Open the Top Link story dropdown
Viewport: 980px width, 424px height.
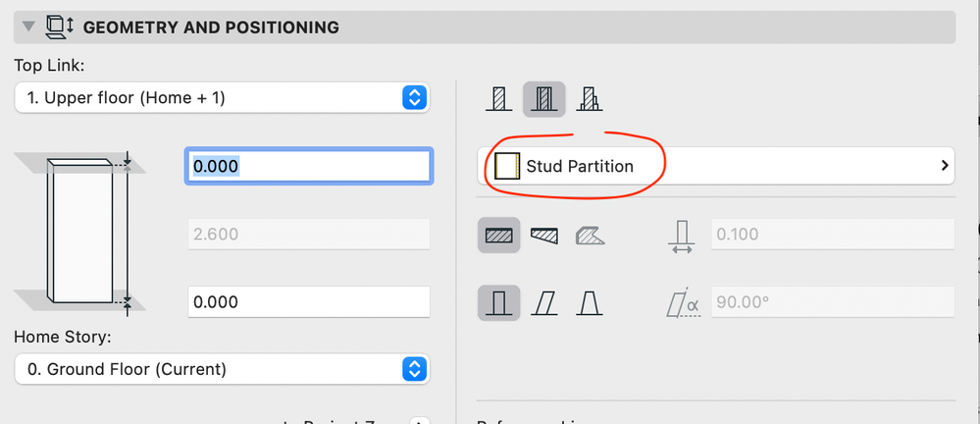coord(223,98)
